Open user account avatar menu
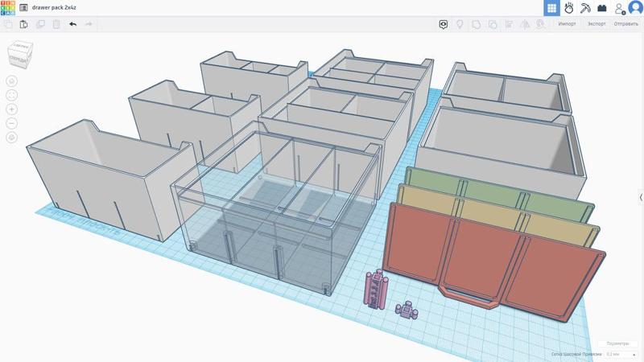This screenshot has height=362, width=644. (635, 8)
